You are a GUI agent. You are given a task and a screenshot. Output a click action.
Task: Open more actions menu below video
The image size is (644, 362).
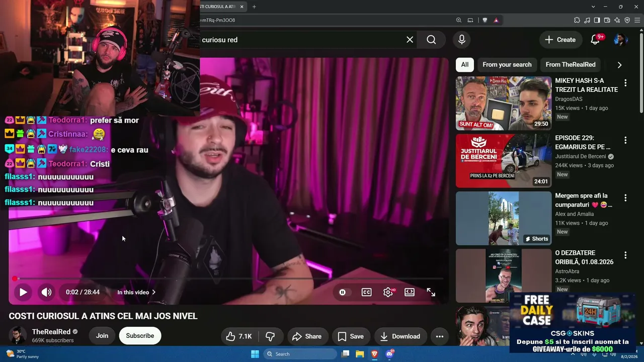(x=439, y=336)
